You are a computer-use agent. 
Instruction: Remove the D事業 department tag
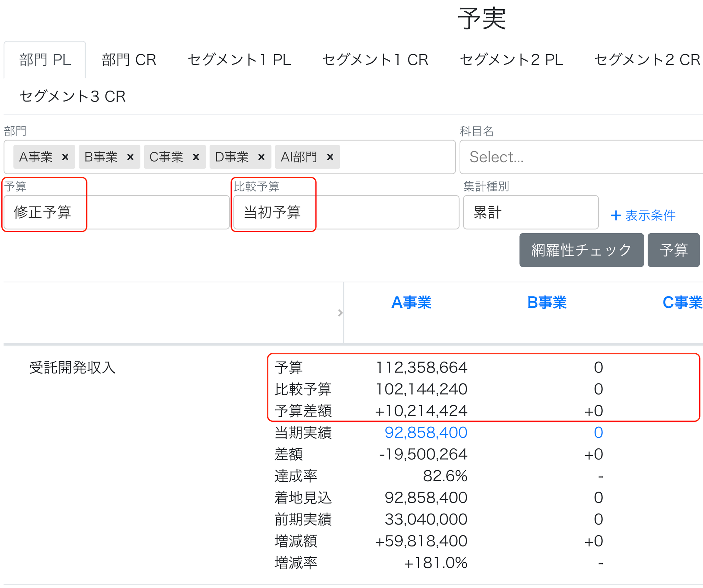[261, 157]
